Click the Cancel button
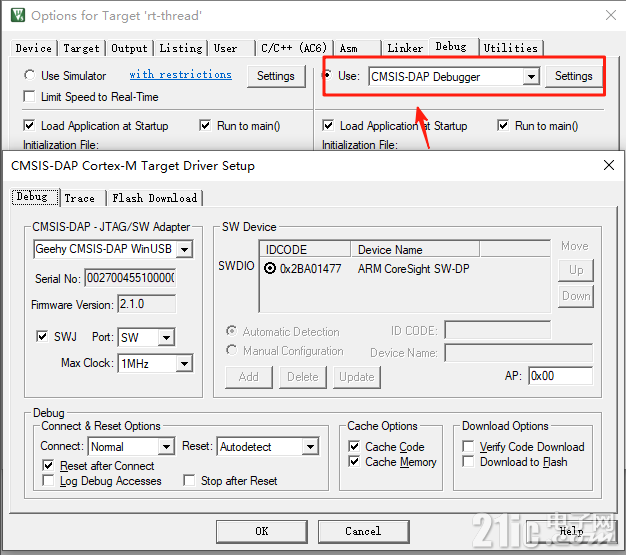This screenshot has height=555, width=626. click(363, 531)
